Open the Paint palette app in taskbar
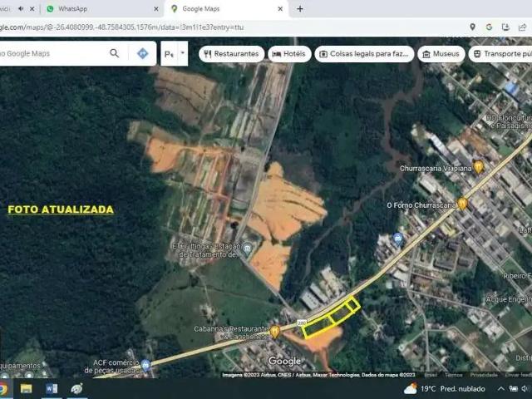This screenshot has height=399, width=532. 77,389
